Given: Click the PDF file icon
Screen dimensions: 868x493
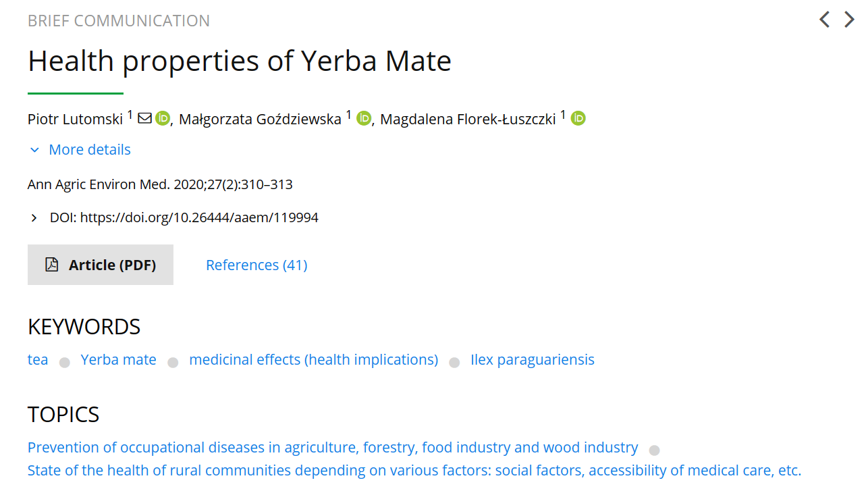Looking at the screenshot, I should point(52,265).
